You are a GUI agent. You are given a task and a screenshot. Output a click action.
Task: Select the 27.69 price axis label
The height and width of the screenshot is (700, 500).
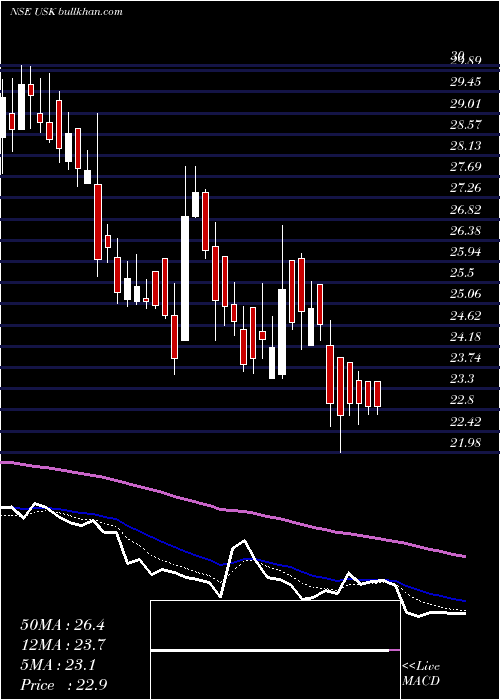point(466,167)
